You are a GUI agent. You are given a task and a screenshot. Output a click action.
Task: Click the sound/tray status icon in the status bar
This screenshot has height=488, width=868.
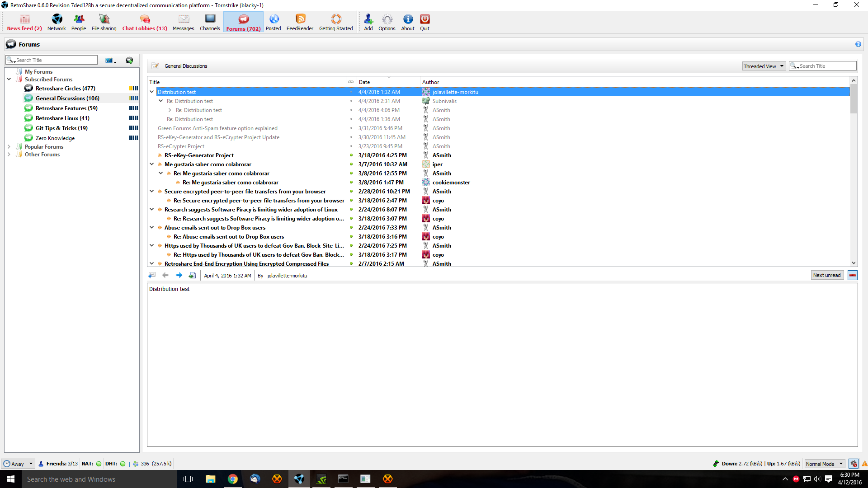click(854, 464)
